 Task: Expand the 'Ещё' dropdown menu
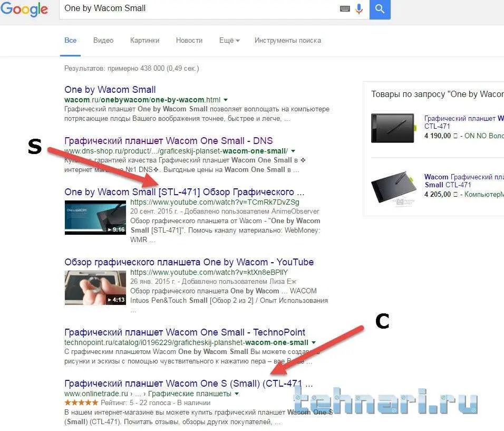(x=229, y=41)
